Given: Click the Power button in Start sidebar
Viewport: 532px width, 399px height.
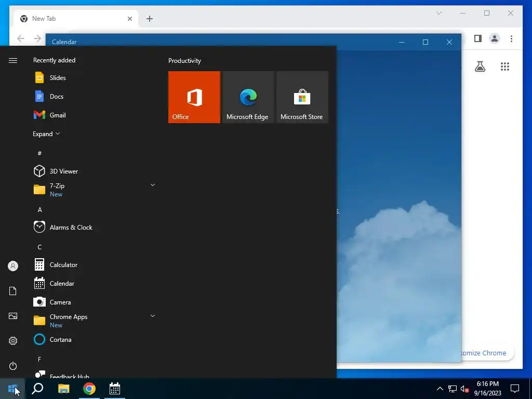Looking at the screenshot, I should click(x=13, y=366).
